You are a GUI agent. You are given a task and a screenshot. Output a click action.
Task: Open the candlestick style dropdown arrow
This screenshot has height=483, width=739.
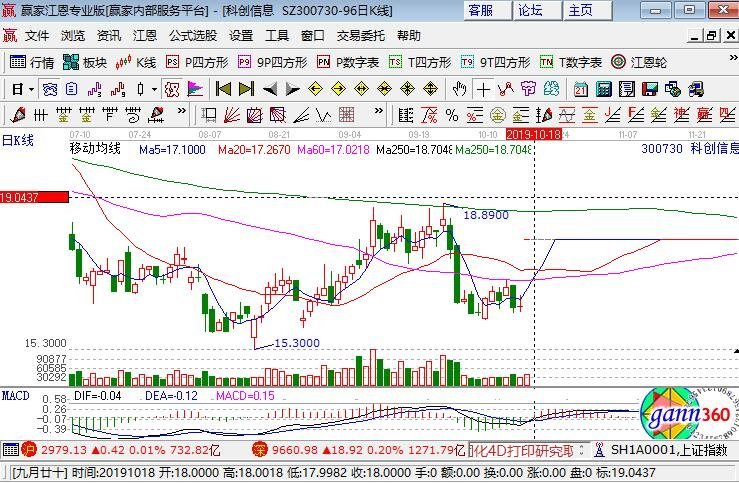coord(154,89)
